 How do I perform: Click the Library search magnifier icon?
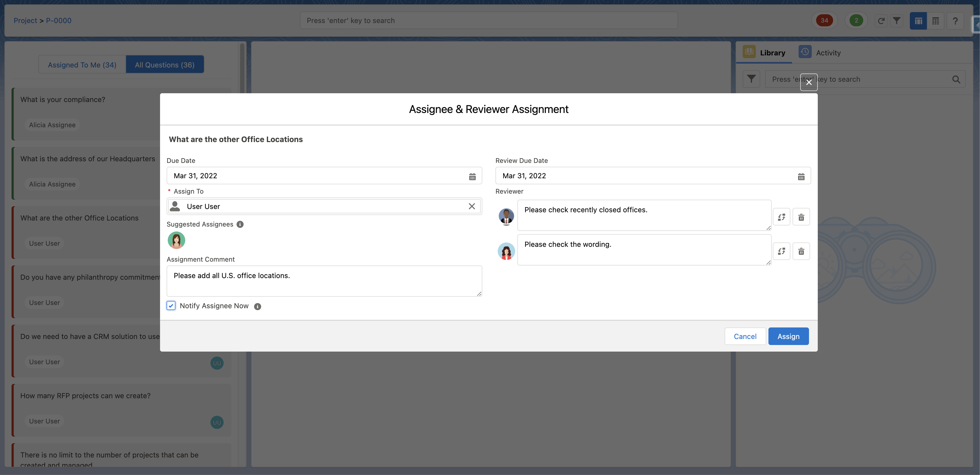(x=956, y=80)
